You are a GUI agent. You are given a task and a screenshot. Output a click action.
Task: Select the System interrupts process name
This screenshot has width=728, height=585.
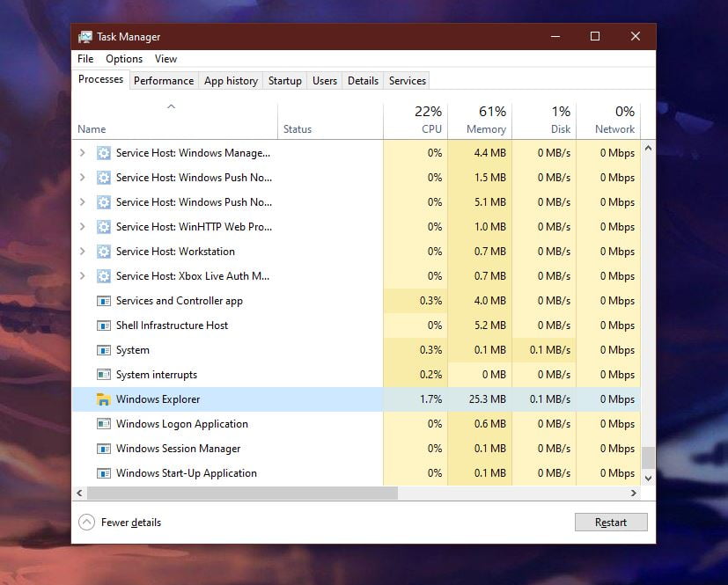pos(157,375)
